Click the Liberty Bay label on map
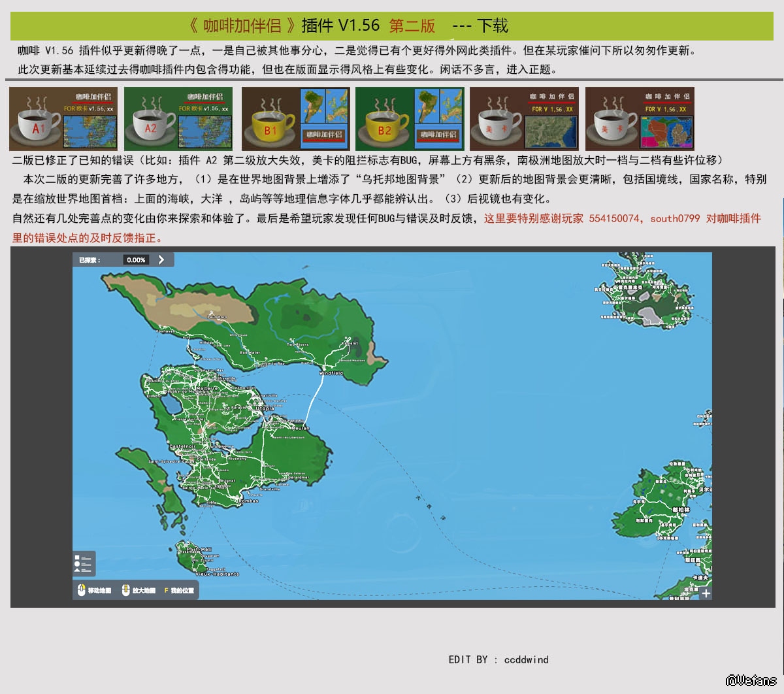Screen dimensions: 784x694 click(273, 363)
